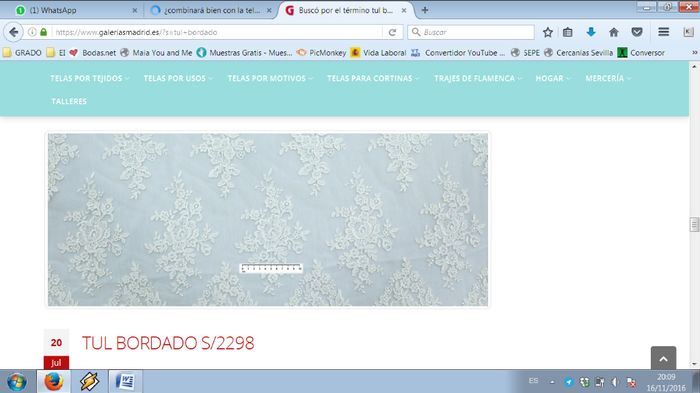Click the scrollbar up arrow
700x393 pixels.
pyautogui.click(x=694, y=67)
